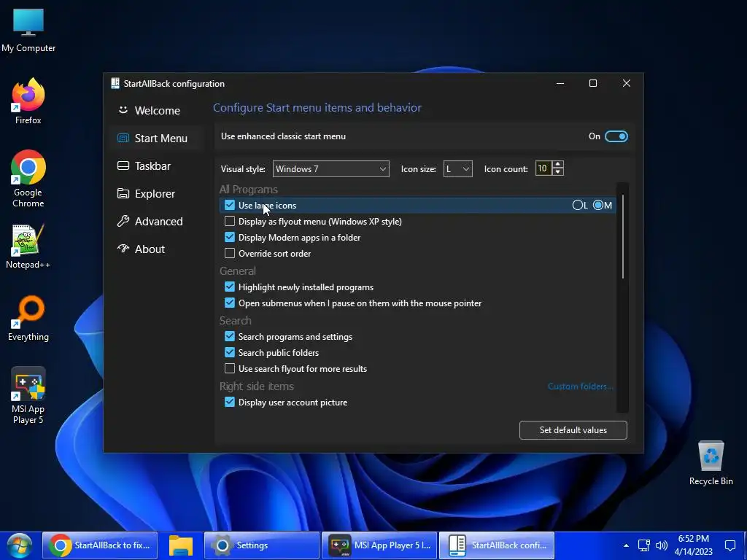The height and width of the screenshot is (560, 747).
Task: Enable Display as flyout menu checkbox
Action: (x=230, y=222)
